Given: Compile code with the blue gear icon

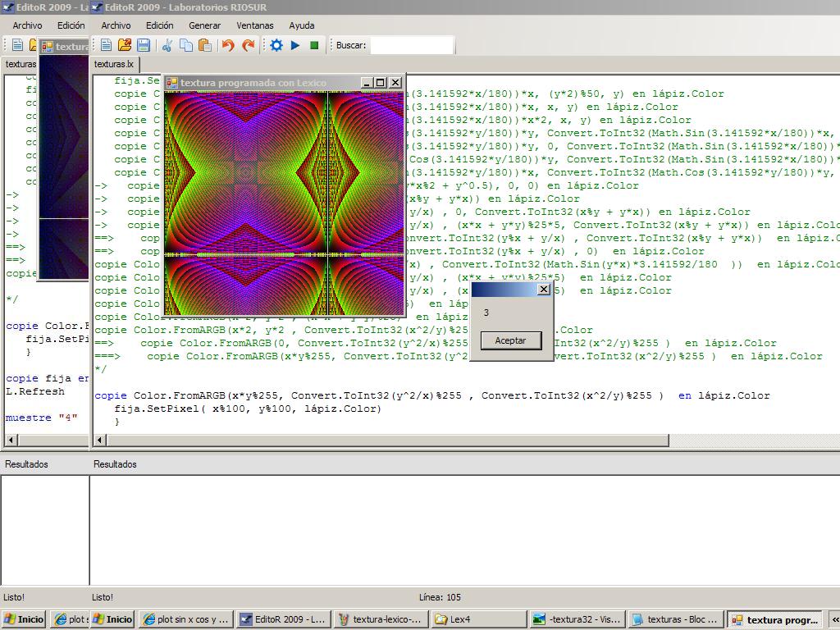Looking at the screenshot, I should pyautogui.click(x=276, y=45).
